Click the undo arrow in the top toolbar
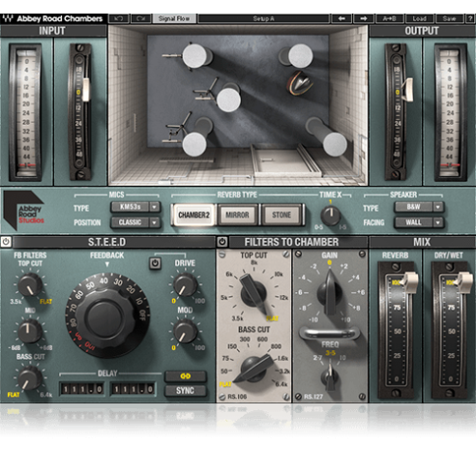 pyautogui.click(x=119, y=18)
